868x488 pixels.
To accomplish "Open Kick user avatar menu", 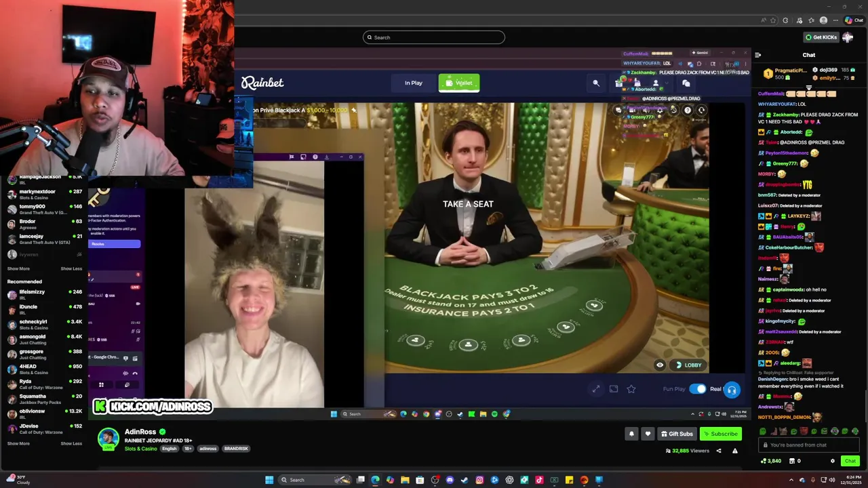I will click(848, 37).
